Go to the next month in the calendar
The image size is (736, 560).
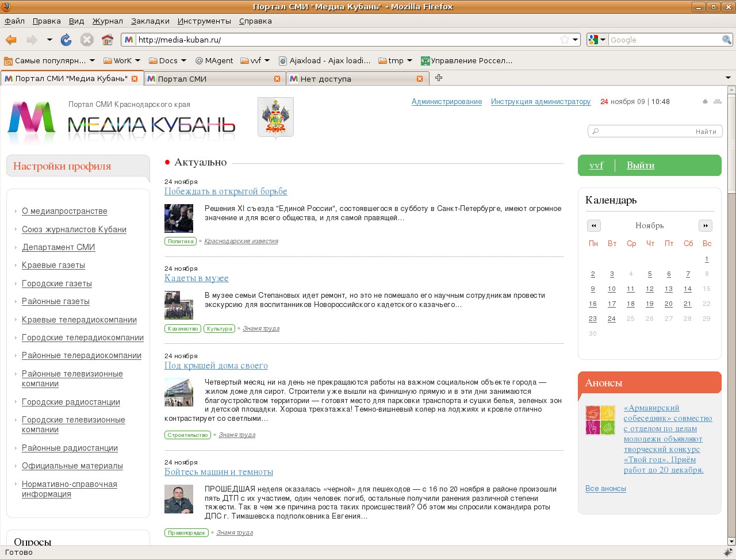706,225
